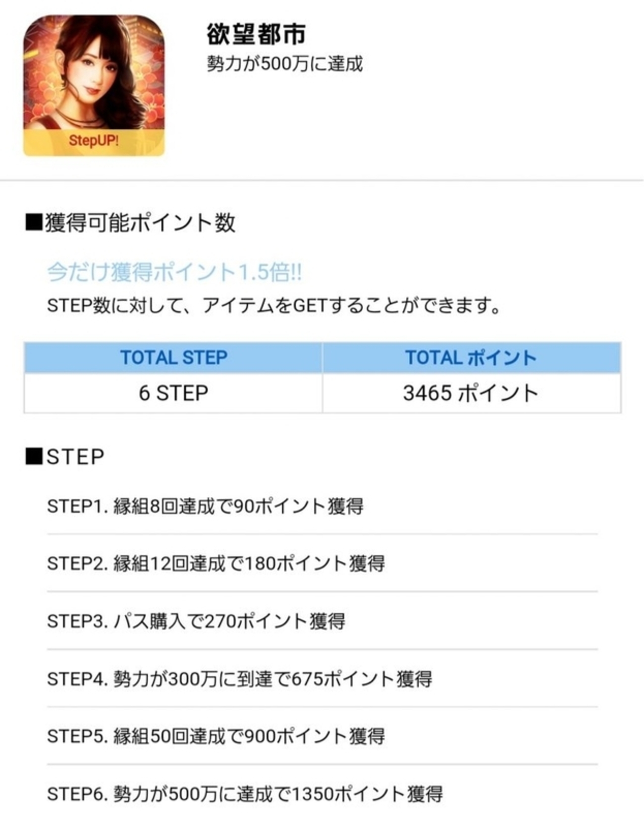The width and height of the screenshot is (644, 827).
Task: Select the TOTAL STEP column header
Action: coord(173,357)
